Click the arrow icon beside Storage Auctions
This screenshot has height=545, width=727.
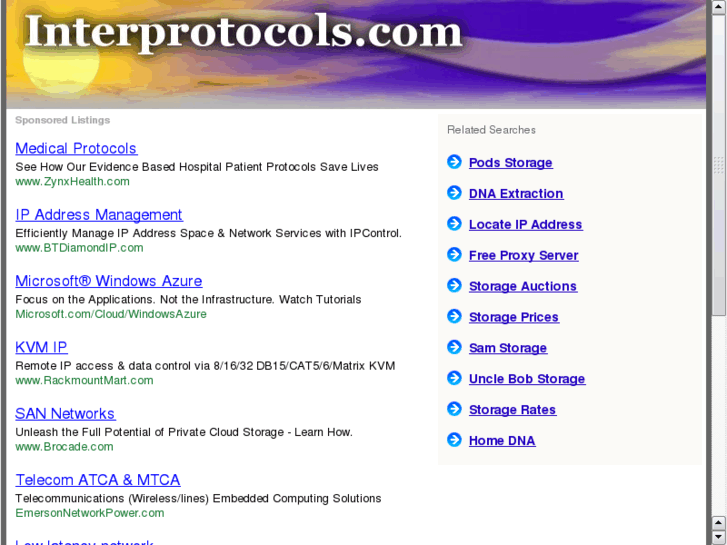pos(454,285)
